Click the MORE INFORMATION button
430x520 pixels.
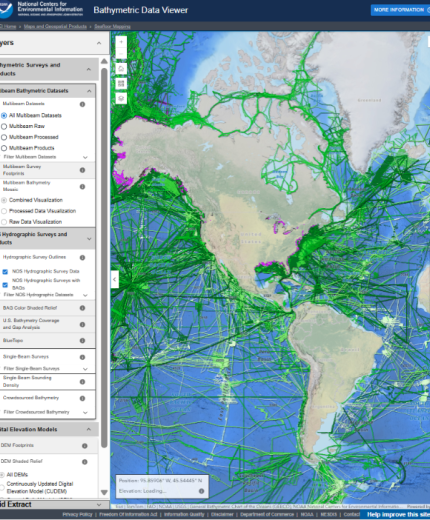pos(400,10)
